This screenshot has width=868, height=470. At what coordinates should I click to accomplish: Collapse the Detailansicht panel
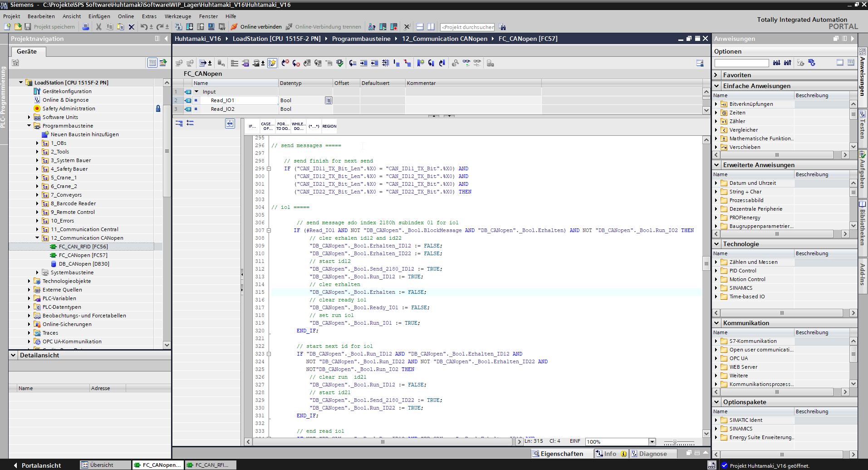13,355
